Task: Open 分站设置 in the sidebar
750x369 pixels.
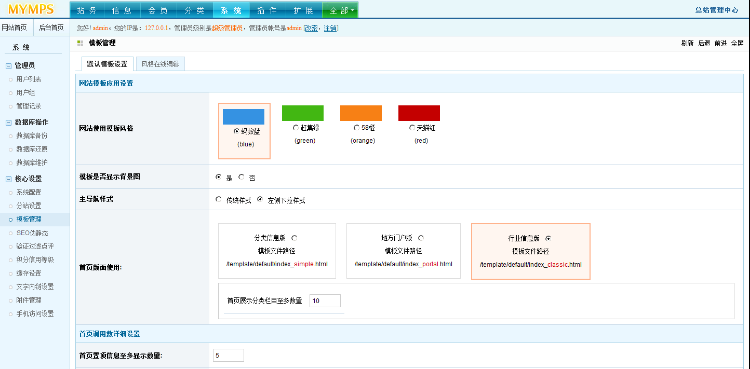Action: [29, 206]
